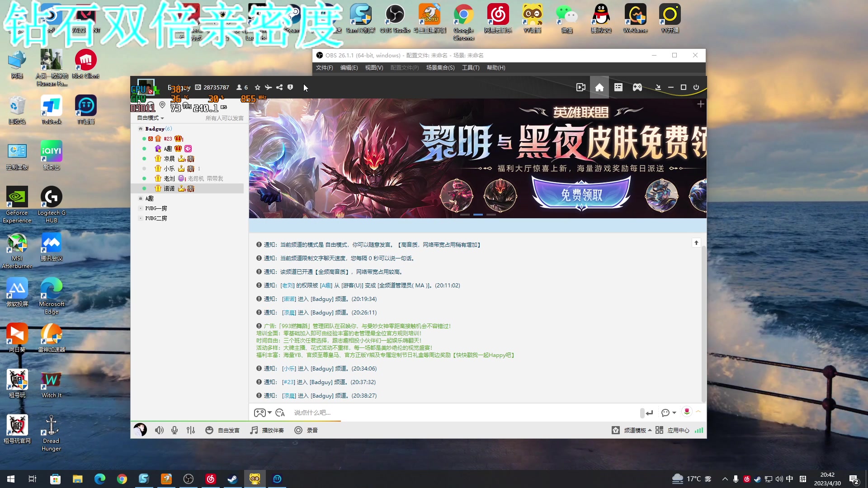Toggle the microphone in YY bottom bar
Screen dimensions: 868x488
point(175,430)
